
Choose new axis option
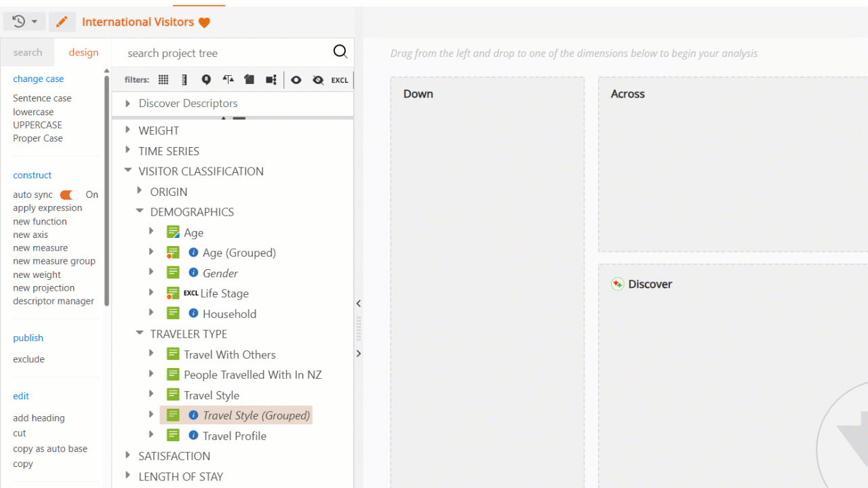tap(31, 235)
